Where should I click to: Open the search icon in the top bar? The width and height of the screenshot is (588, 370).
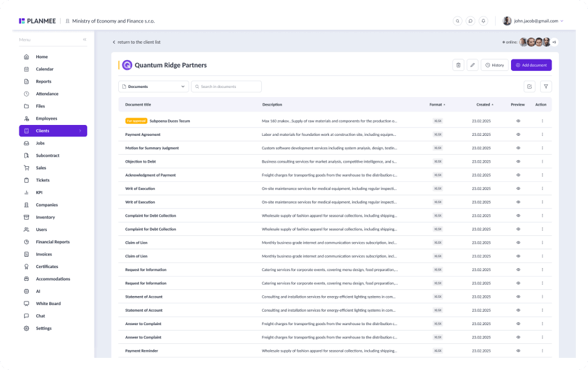pos(458,21)
